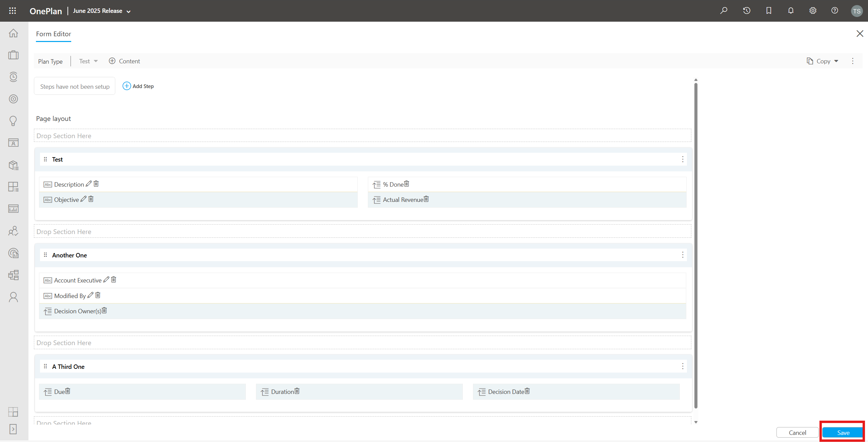Click Add Step
Image resolution: width=868 pixels, height=442 pixels.
click(138, 86)
